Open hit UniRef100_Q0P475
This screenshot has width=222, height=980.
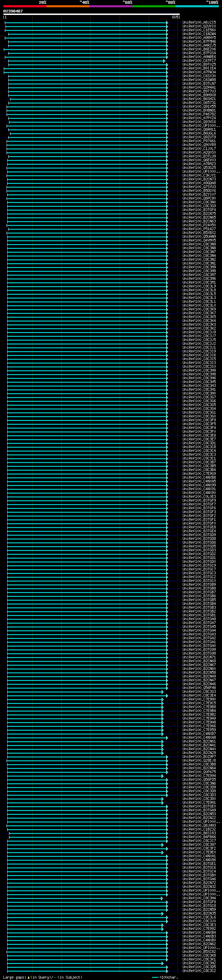(x=199, y=772)
